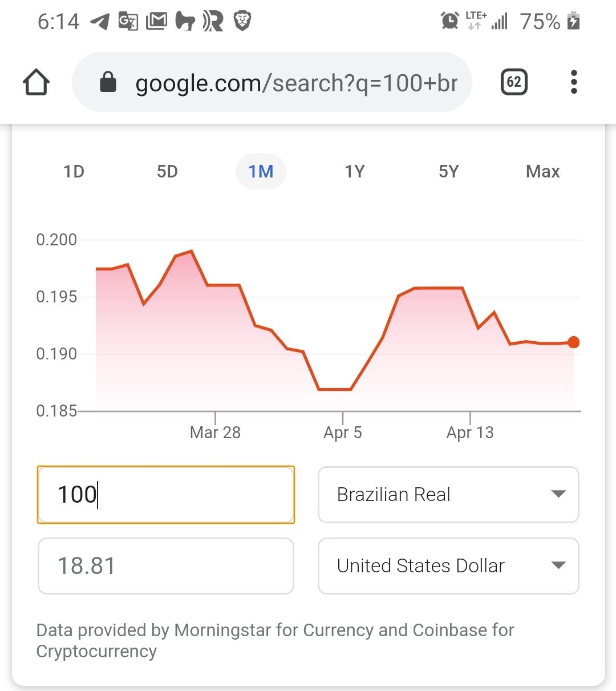Image resolution: width=616 pixels, height=691 pixels.
Task: Switch chart range to 1D
Action: 74,171
